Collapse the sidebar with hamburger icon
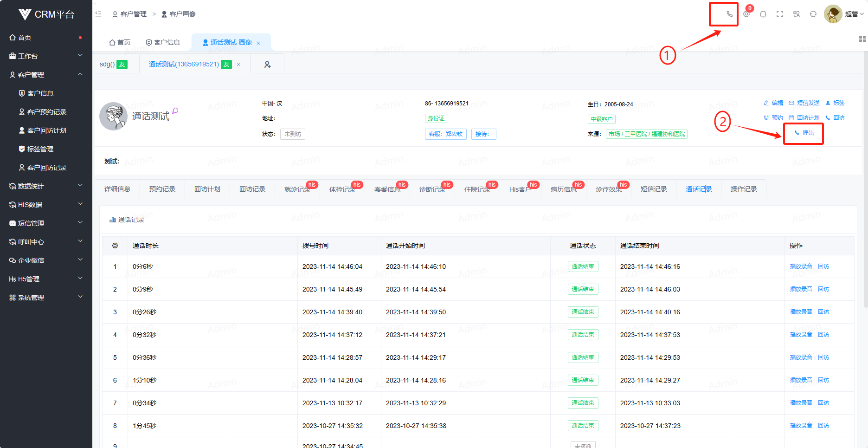868x448 pixels. click(x=98, y=14)
